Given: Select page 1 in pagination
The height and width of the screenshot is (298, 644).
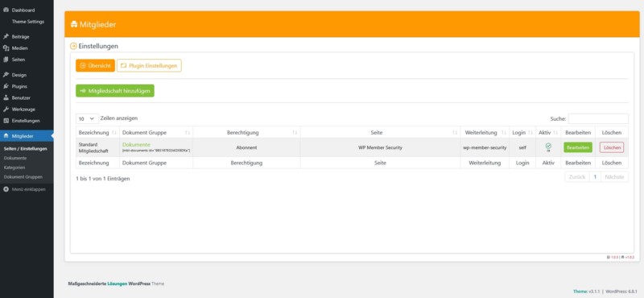Looking at the screenshot, I should click(595, 177).
